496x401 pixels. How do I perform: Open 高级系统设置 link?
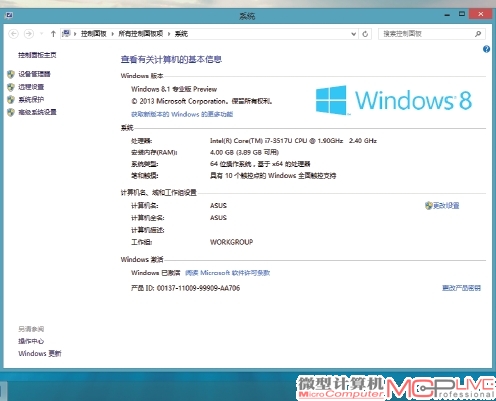[37, 112]
